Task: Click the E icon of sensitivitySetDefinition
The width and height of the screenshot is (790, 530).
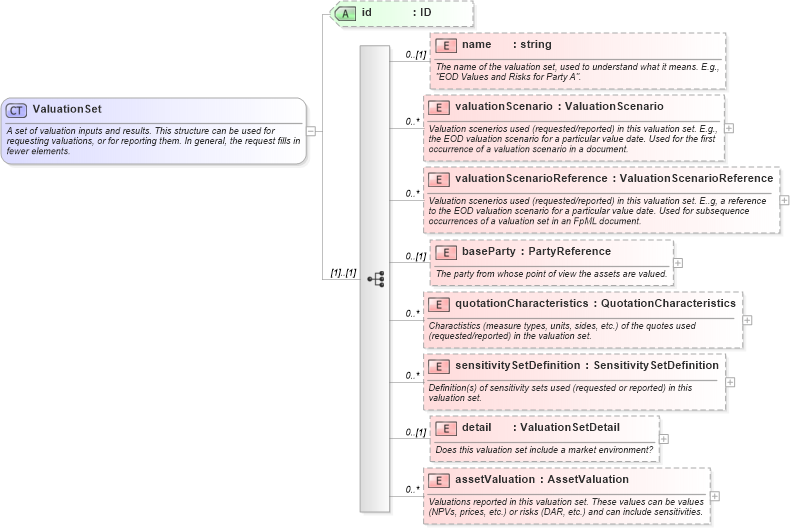Action: (439, 367)
